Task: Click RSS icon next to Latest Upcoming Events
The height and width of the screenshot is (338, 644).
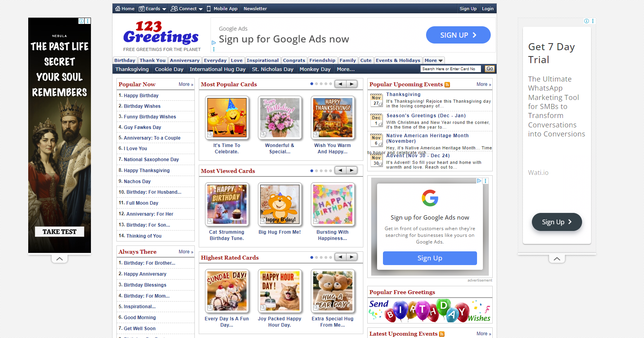Action: click(x=442, y=334)
